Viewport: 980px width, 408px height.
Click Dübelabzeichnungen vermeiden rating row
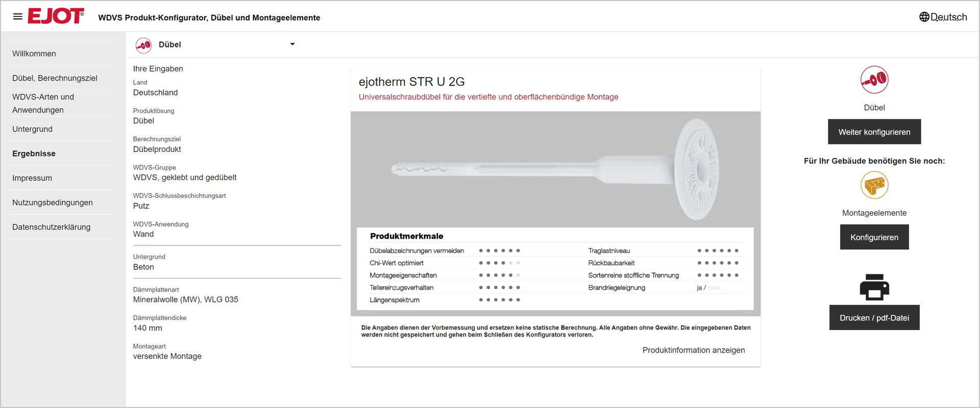pos(445,251)
